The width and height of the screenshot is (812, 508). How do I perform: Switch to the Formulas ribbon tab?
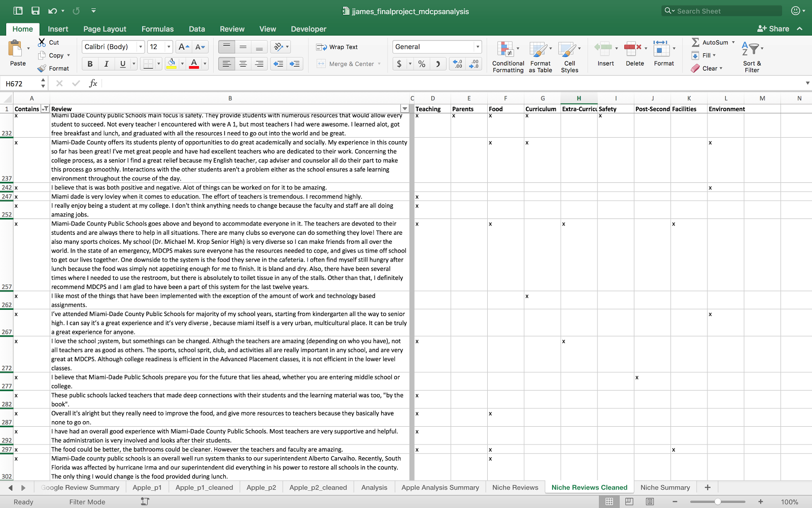157,29
